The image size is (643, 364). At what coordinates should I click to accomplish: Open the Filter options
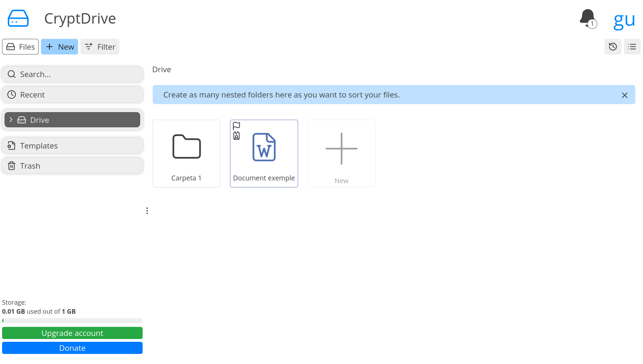[100, 46]
